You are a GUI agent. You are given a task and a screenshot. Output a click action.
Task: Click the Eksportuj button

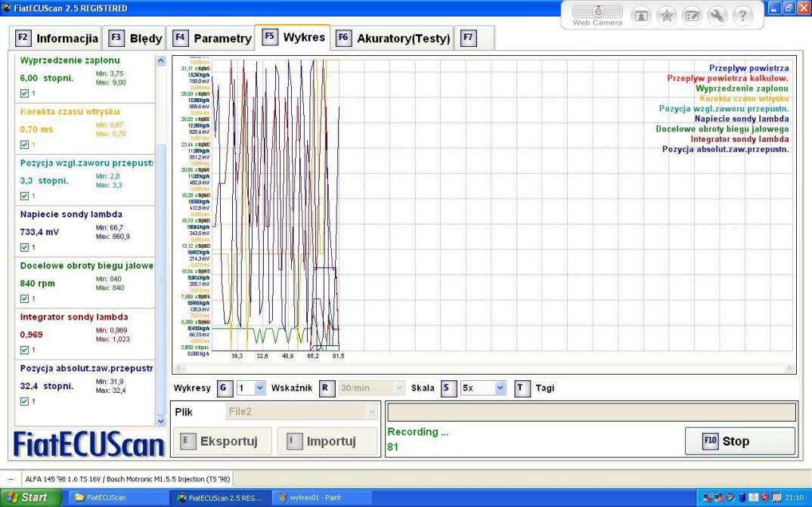pos(222,441)
